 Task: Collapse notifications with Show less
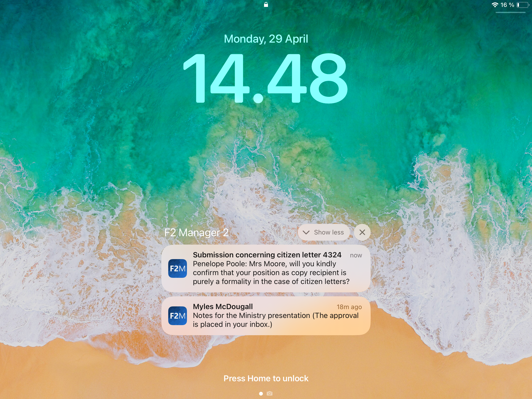click(x=324, y=232)
